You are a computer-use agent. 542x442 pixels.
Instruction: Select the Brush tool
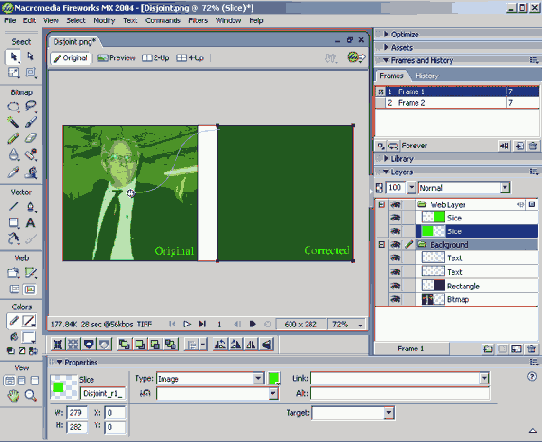point(31,122)
